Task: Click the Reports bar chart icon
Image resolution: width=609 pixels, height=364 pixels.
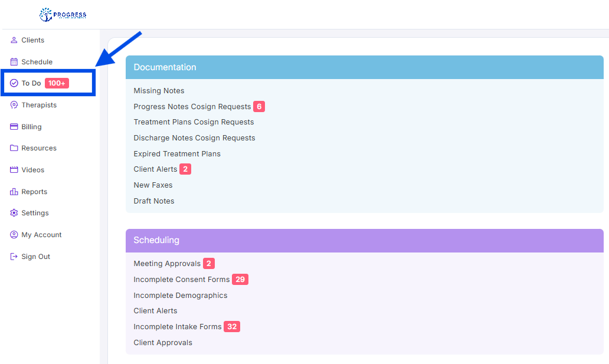Action: (14, 192)
